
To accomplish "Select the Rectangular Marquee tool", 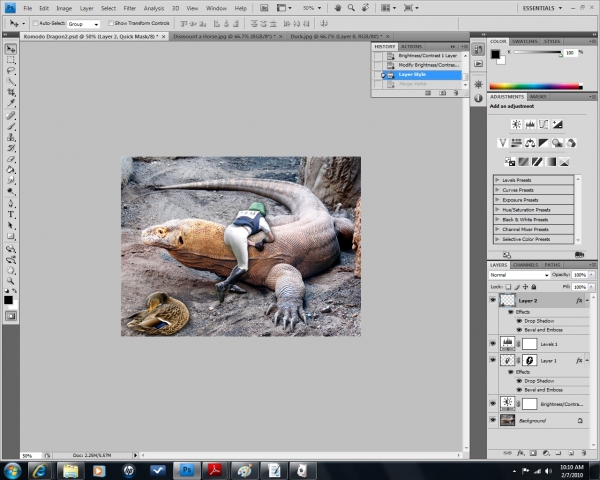I will click(x=11, y=60).
